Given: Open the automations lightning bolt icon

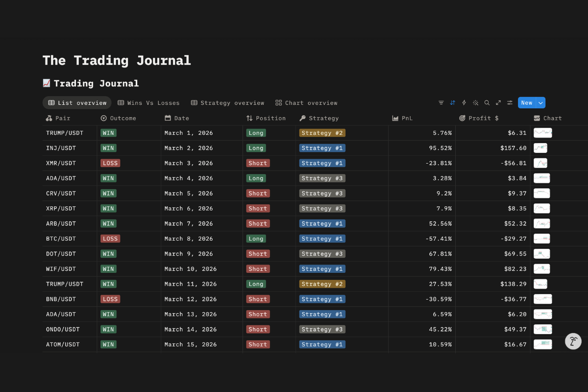Looking at the screenshot, I should [464, 103].
